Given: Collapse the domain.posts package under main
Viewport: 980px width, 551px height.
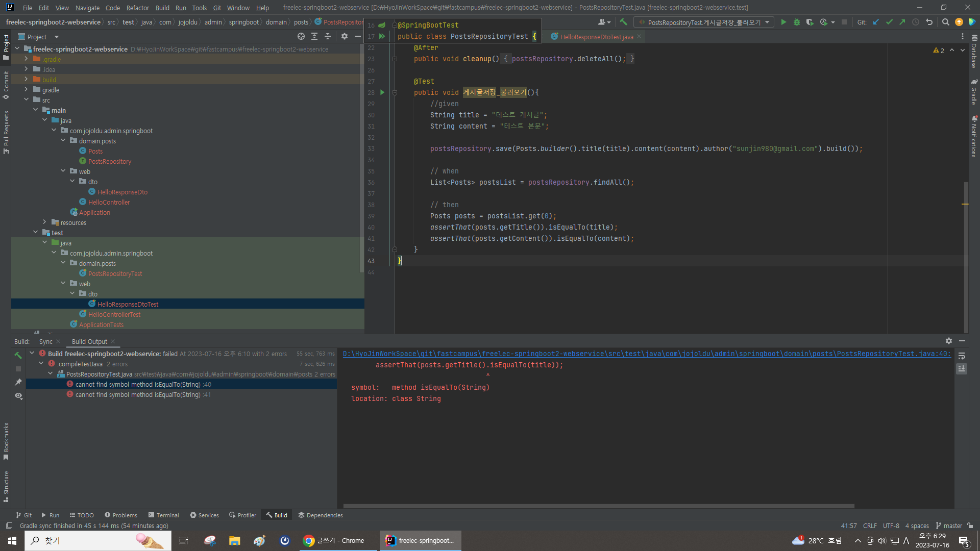Looking at the screenshot, I should click(x=63, y=141).
